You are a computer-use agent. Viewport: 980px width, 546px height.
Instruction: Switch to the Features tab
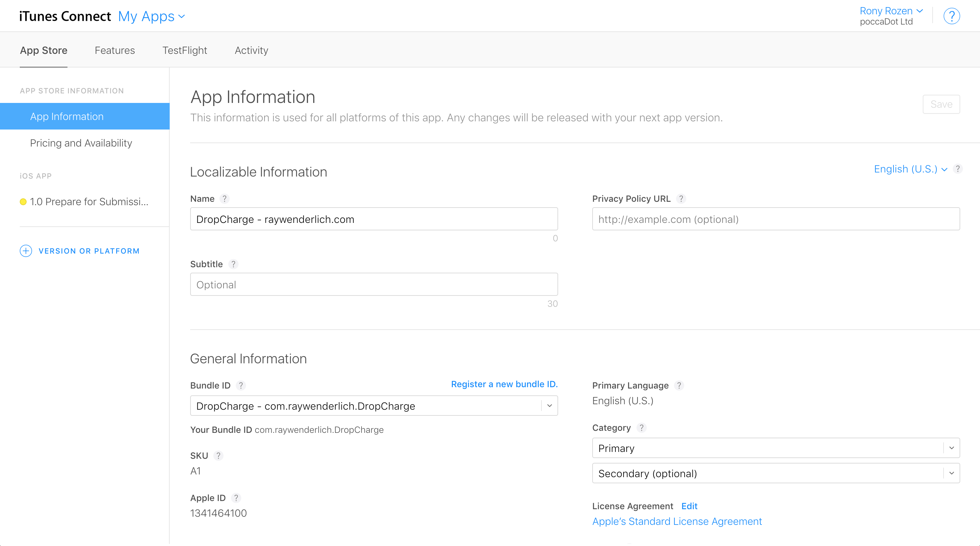point(114,50)
